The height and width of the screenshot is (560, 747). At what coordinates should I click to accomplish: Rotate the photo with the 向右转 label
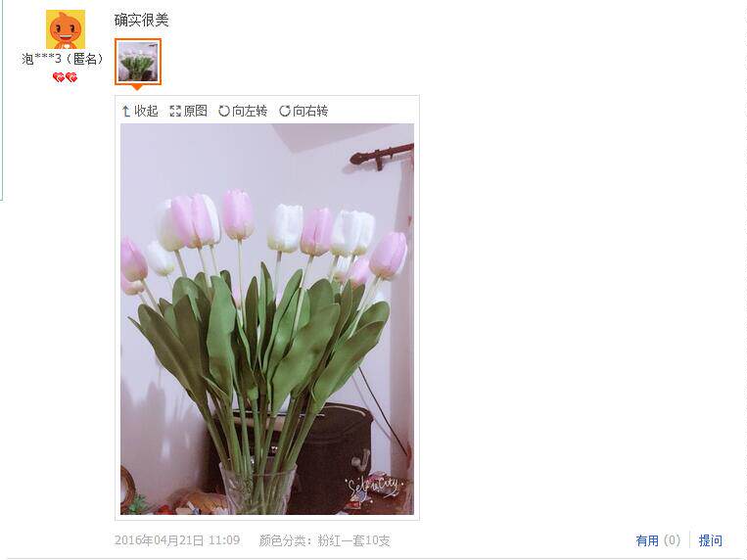click(310, 111)
